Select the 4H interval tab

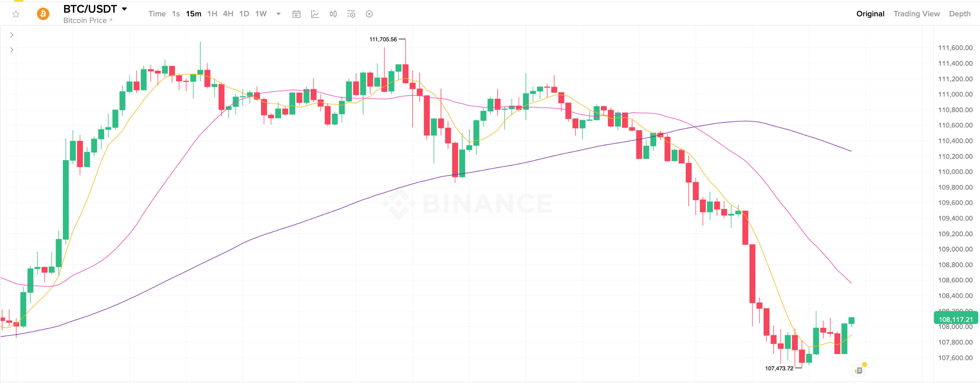(228, 14)
